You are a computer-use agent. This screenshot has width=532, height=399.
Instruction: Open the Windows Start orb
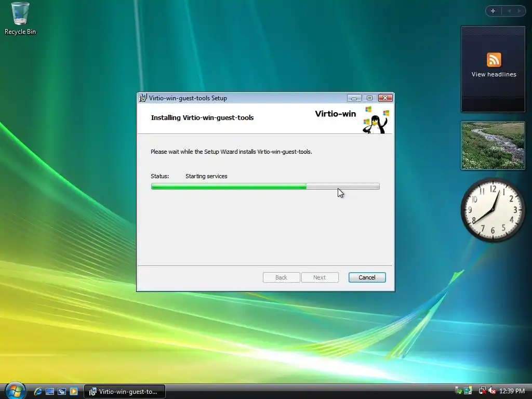[15, 391]
